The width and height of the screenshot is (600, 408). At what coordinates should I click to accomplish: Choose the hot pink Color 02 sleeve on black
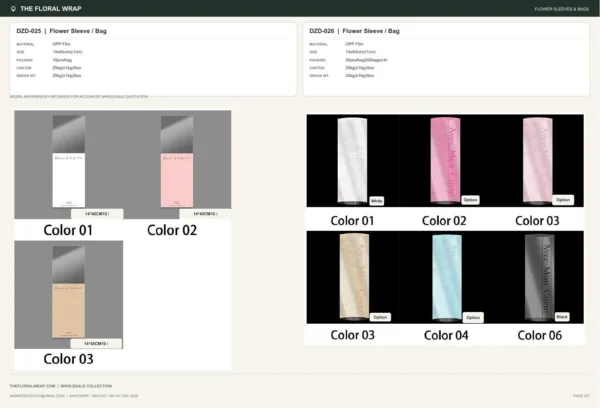[x=445, y=160]
